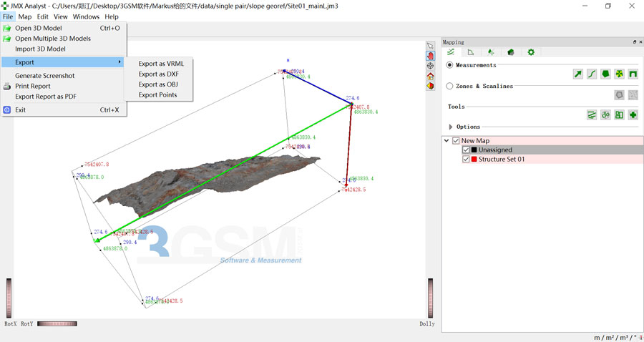Image resolution: width=644 pixels, height=342 pixels.
Task: Expand the Options section
Action: click(x=451, y=127)
